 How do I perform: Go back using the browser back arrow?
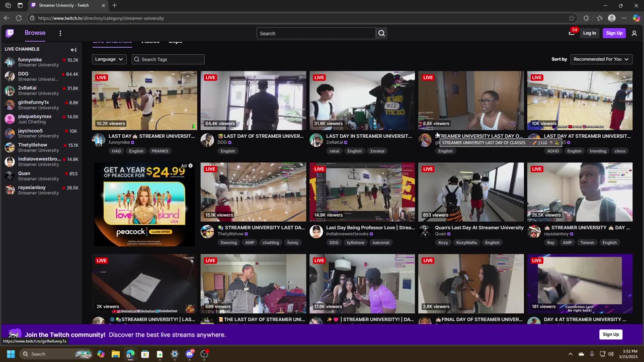coord(7,18)
